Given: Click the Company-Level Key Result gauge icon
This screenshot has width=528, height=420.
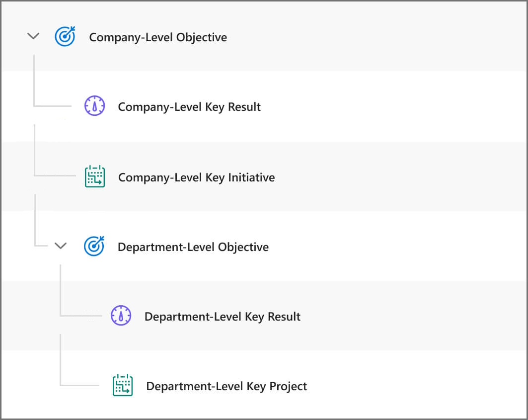Looking at the screenshot, I should point(94,106).
